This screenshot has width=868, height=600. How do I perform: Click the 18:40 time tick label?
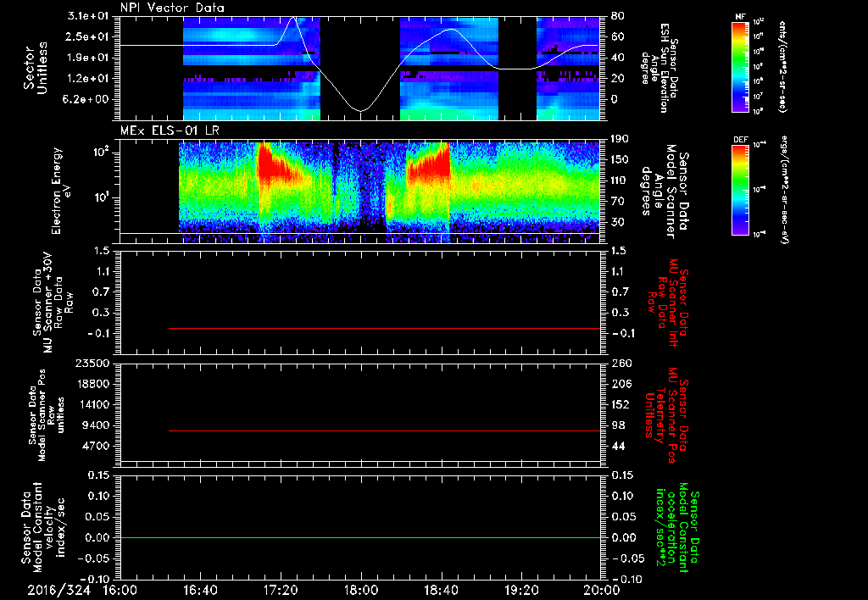441,590
